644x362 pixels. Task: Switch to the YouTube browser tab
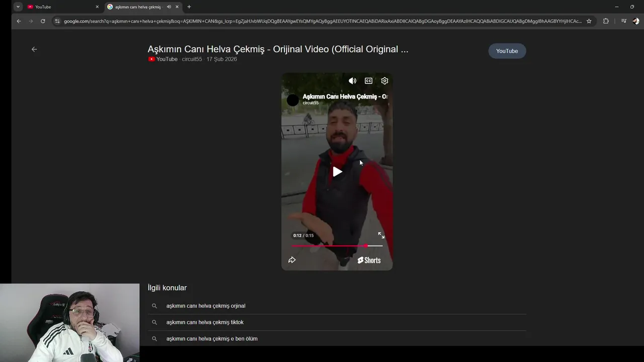[x=63, y=7]
